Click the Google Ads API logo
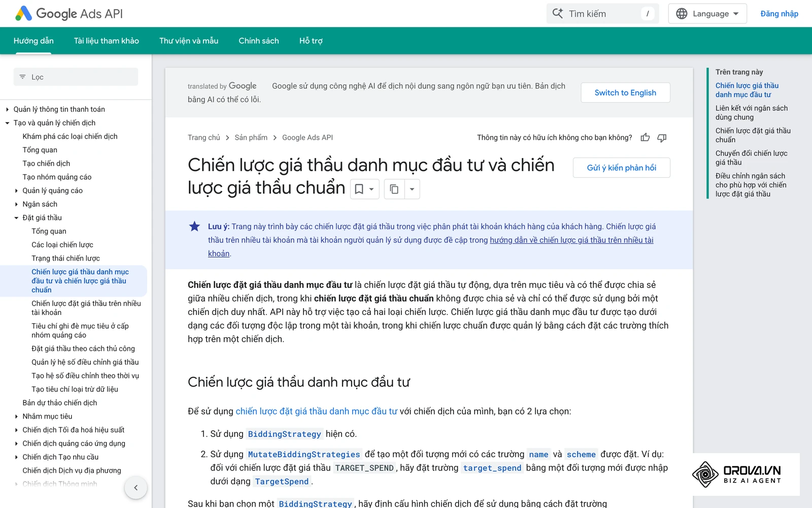Viewport: 812px width, 508px height. [69, 14]
